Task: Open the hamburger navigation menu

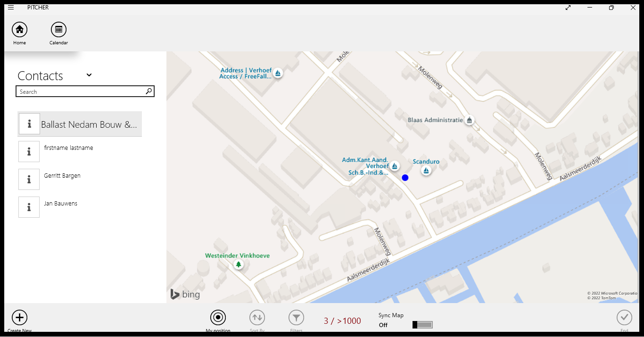Action: 11,8
